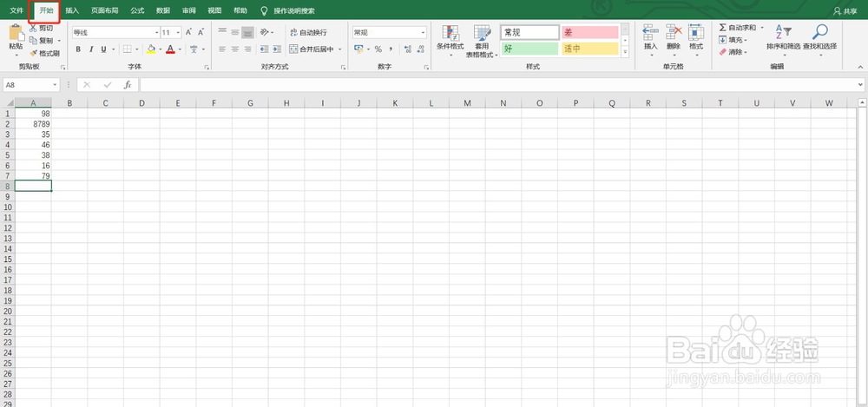The width and height of the screenshot is (868, 407).
Task: Center text horizontally
Action: pos(234,49)
